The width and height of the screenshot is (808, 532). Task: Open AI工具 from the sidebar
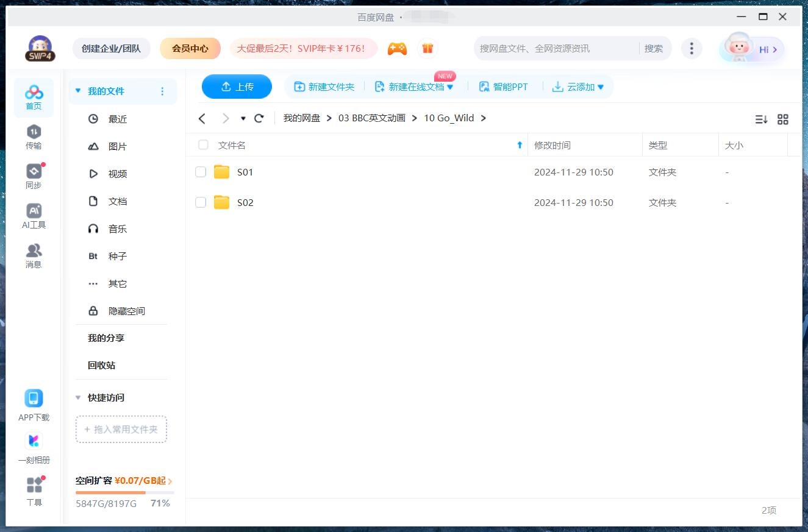coord(34,215)
